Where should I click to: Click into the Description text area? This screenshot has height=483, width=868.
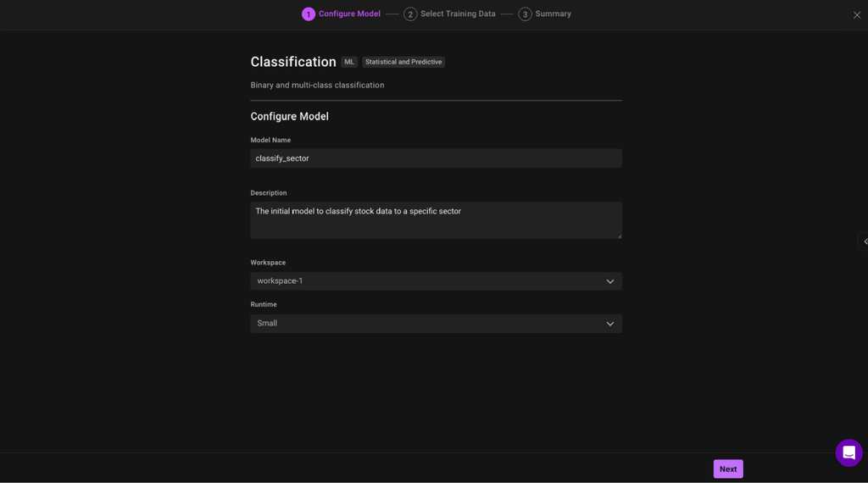pyautogui.click(x=436, y=219)
